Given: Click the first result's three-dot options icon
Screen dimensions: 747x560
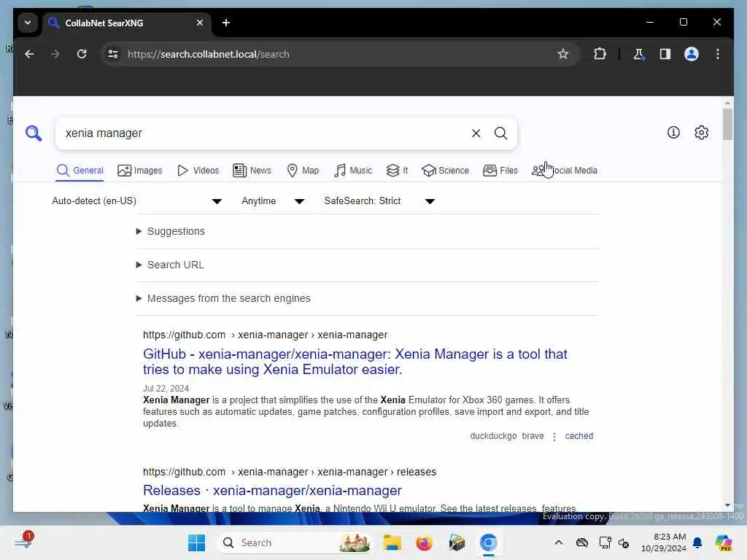Looking at the screenshot, I should (554, 437).
